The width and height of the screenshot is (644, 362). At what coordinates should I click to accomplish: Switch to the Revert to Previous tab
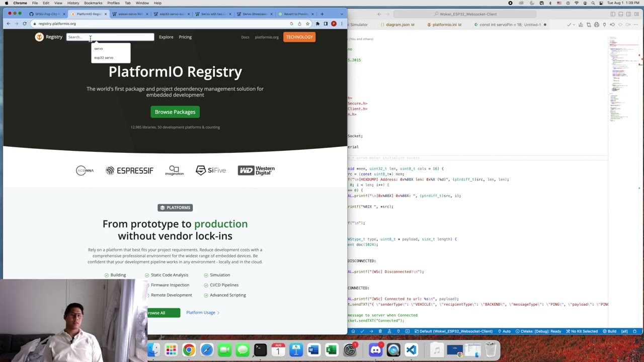pos(296,14)
